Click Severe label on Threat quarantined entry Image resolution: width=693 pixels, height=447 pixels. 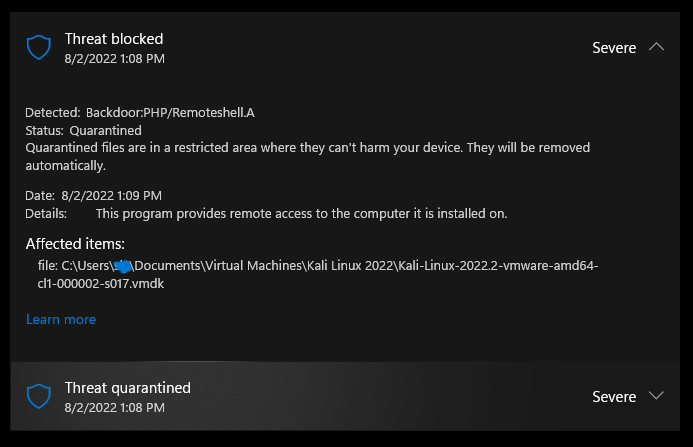pyautogui.click(x=614, y=397)
